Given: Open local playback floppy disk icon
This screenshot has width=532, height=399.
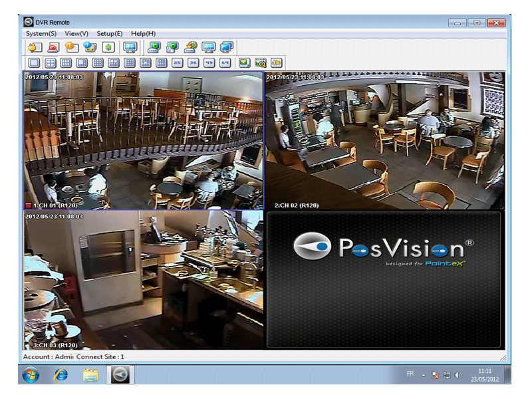Looking at the screenshot, I should tap(172, 47).
